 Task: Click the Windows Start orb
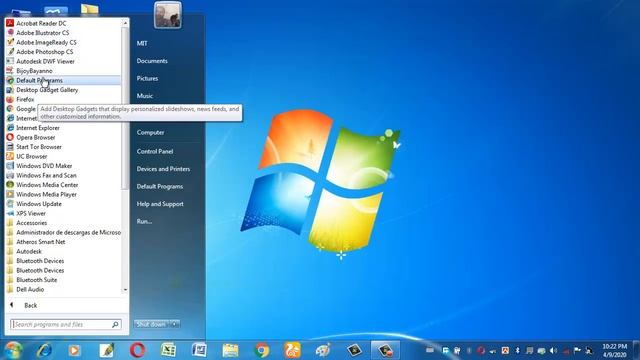13,350
